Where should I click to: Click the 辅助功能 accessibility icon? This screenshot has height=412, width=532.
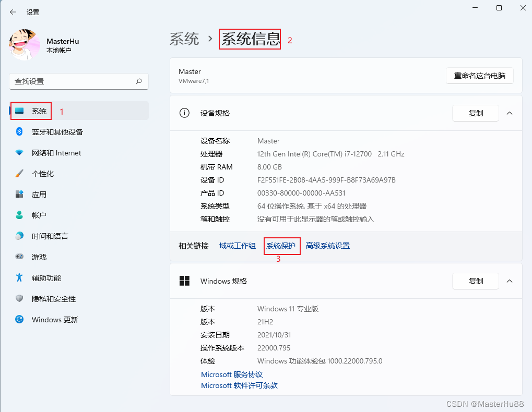click(x=19, y=277)
